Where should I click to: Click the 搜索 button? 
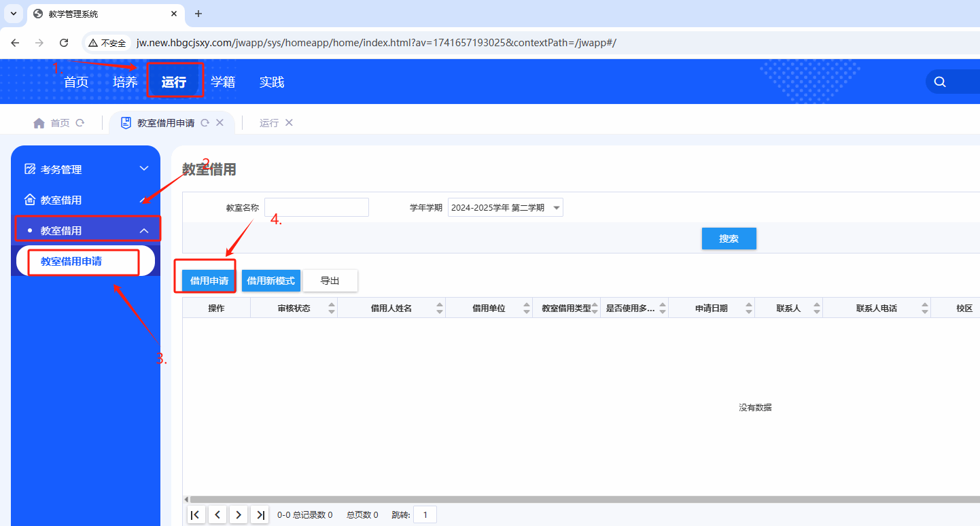click(x=729, y=239)
